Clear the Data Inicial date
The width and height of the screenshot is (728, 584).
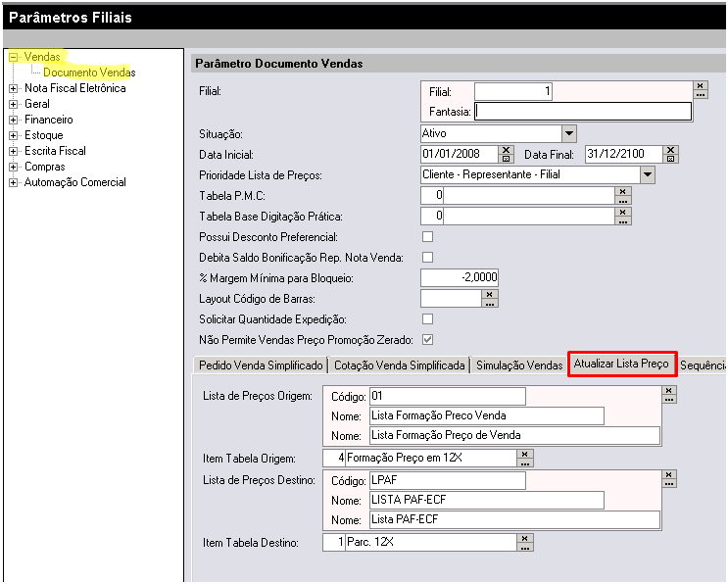[506, 150]
